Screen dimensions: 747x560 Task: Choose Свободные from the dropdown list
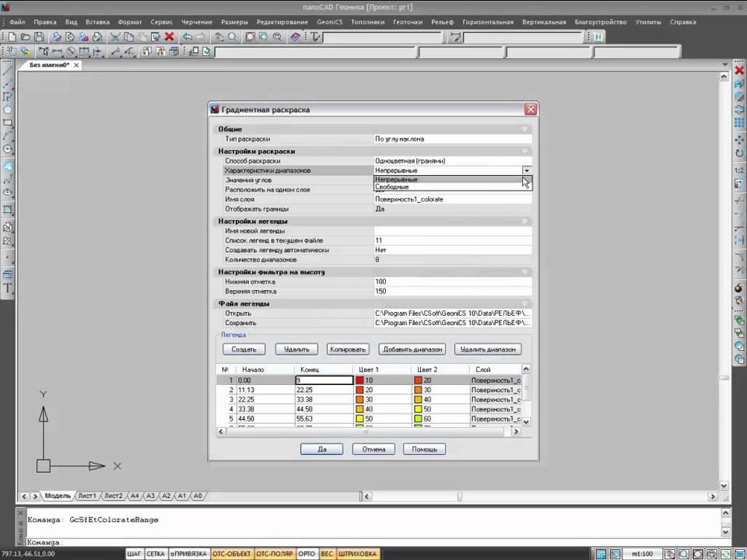tap(453, 187)
